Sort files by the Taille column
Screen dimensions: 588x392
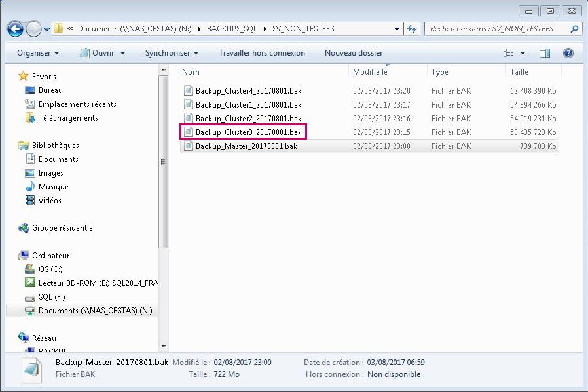click(x=519, y=72)
